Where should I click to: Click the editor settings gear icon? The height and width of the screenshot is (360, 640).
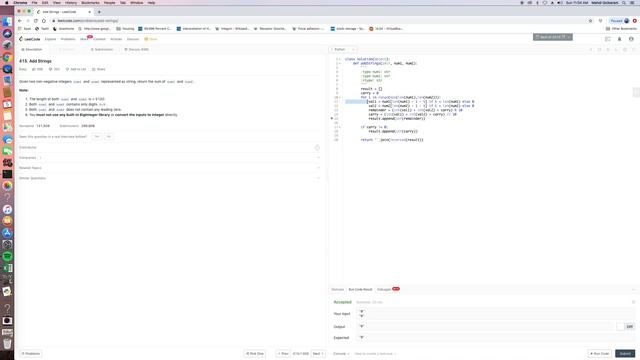(624, 50)
